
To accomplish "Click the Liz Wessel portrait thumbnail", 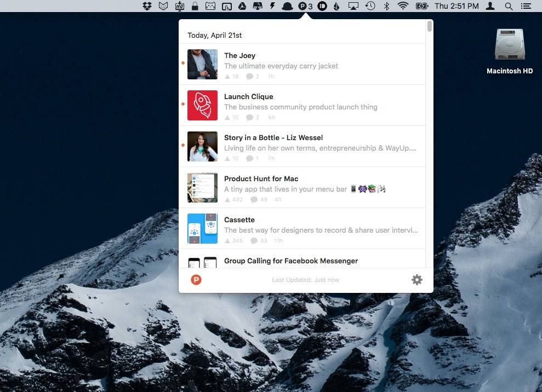I will [203, 146].
